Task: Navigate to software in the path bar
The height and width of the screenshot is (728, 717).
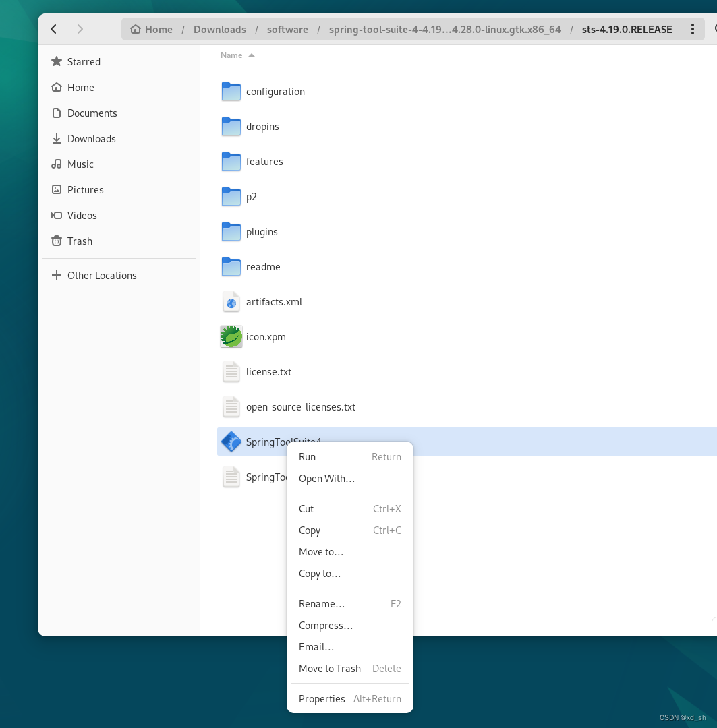Action: point(287,29)
